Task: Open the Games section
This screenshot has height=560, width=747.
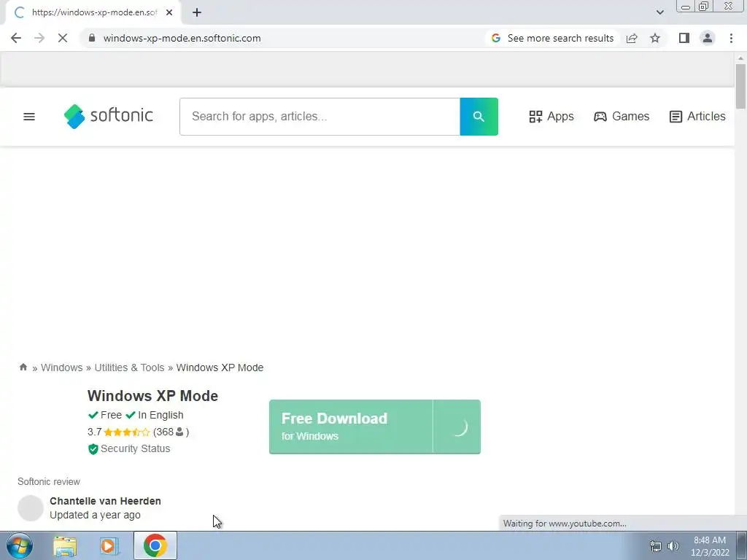Action: (x=622, y=116)
